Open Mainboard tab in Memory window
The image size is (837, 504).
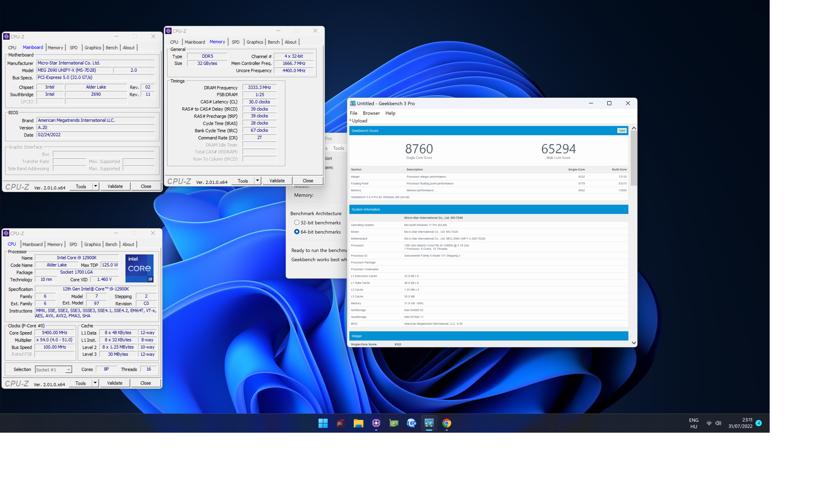click(x=195, y=42)
